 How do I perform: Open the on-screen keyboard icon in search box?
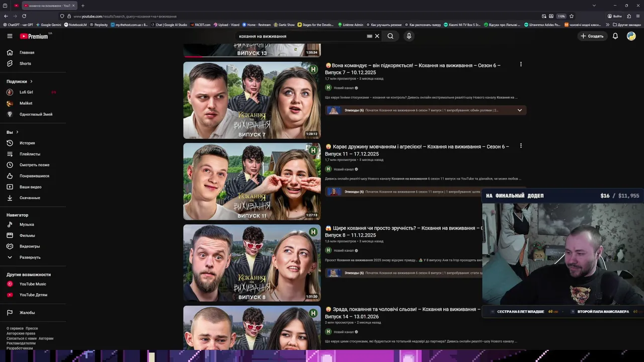coord(369,36)
